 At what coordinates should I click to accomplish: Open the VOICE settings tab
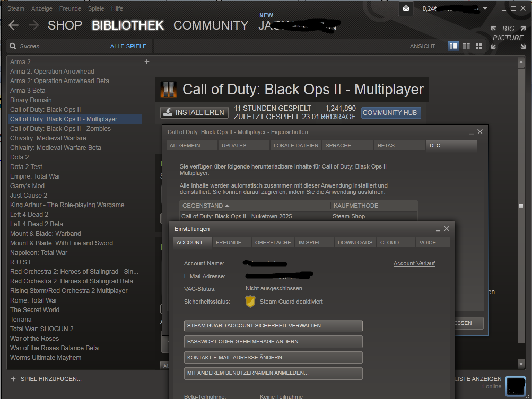click(433, 242)
